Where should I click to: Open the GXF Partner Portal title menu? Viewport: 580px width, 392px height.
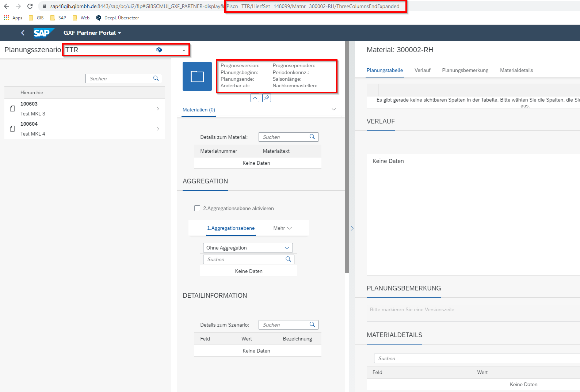click(x=92, y=33)
